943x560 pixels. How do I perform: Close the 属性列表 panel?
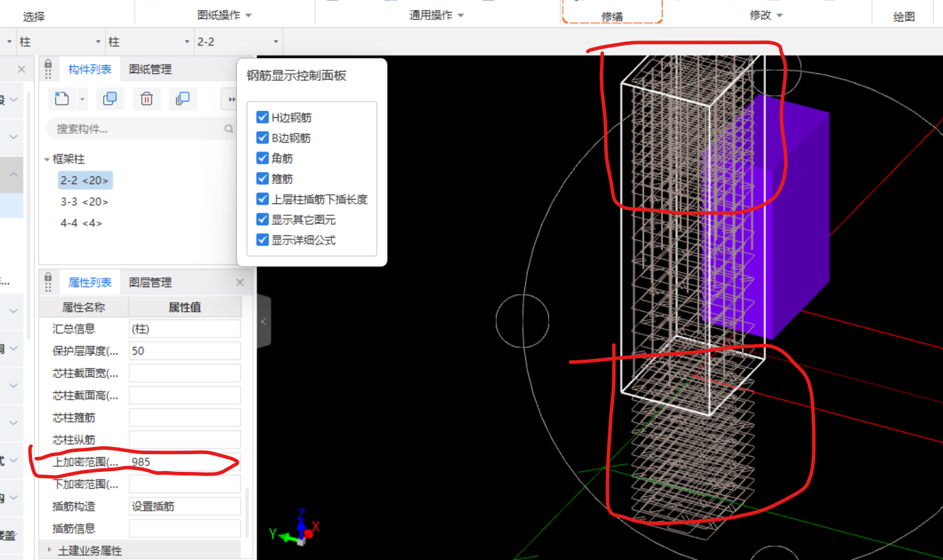(x=240, y=283)
